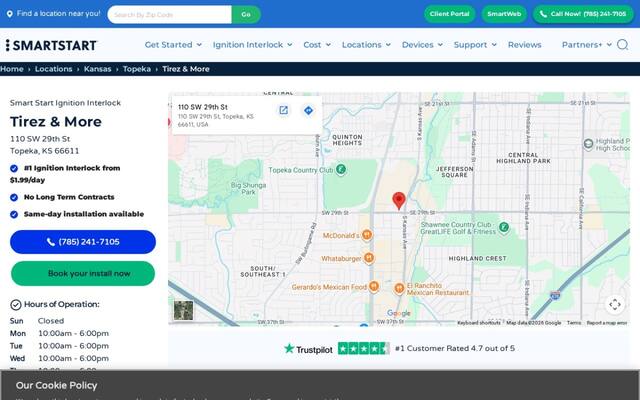Click the blue (785) 241-7105 phone button
The height and width of the screenshot is (400, 640).
pos(83,242)
